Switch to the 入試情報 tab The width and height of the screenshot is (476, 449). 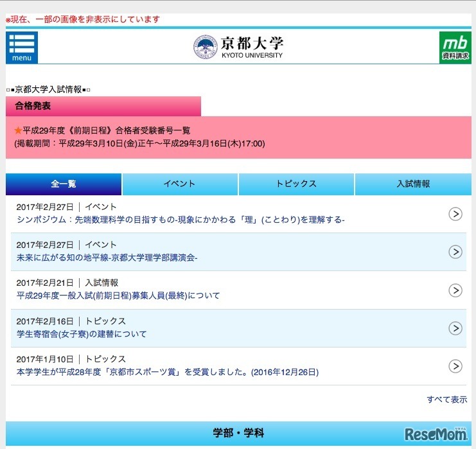point(413,184)
